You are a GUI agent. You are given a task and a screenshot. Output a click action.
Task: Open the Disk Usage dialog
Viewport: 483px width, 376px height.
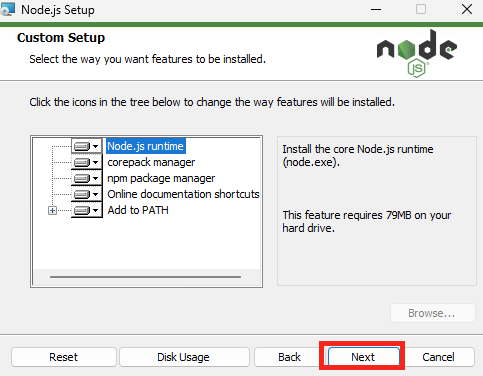point(184,357)
